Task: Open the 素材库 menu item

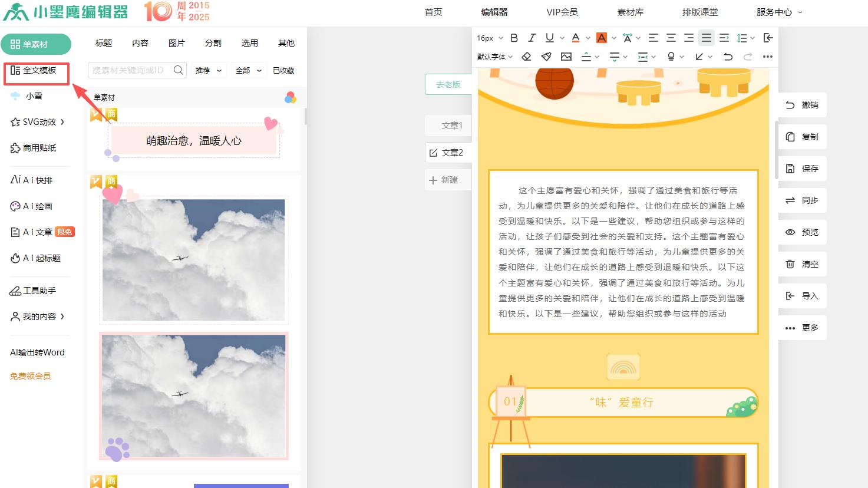Action: pos(631,12)
